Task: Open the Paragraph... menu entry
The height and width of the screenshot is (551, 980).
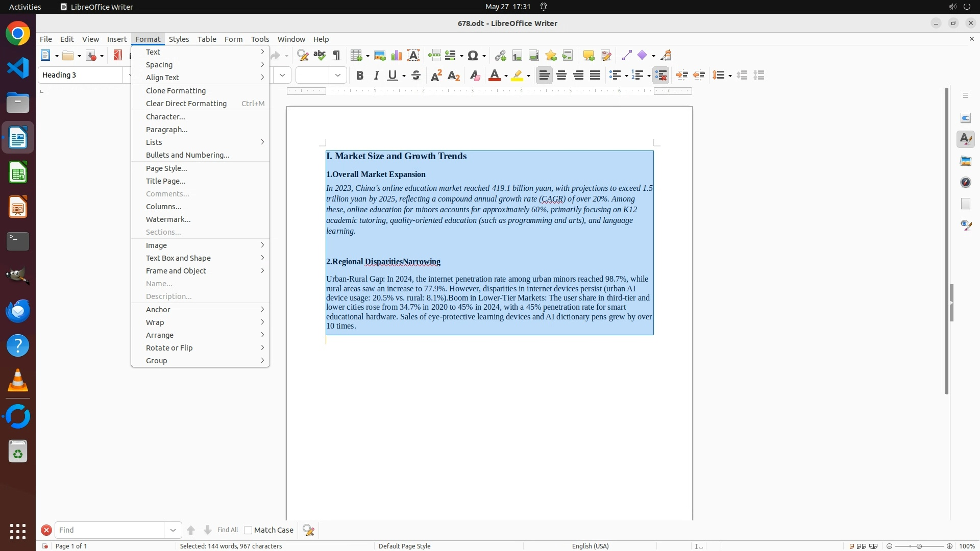Action: 167,130
